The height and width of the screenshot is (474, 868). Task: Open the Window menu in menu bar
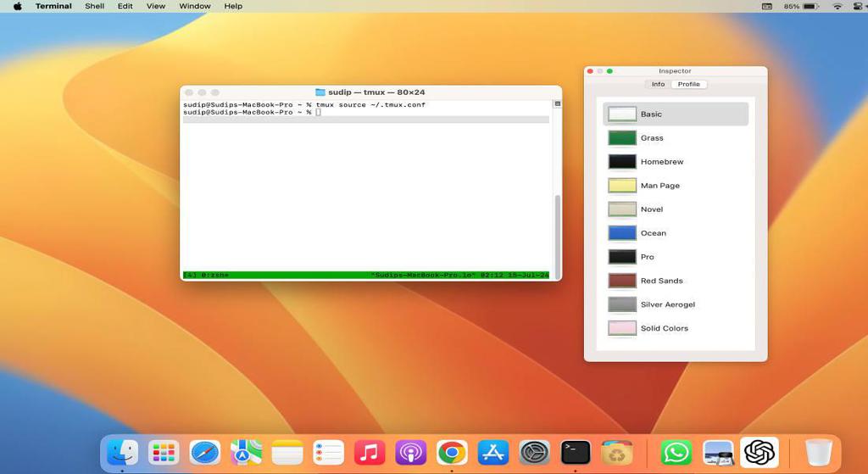194,6
